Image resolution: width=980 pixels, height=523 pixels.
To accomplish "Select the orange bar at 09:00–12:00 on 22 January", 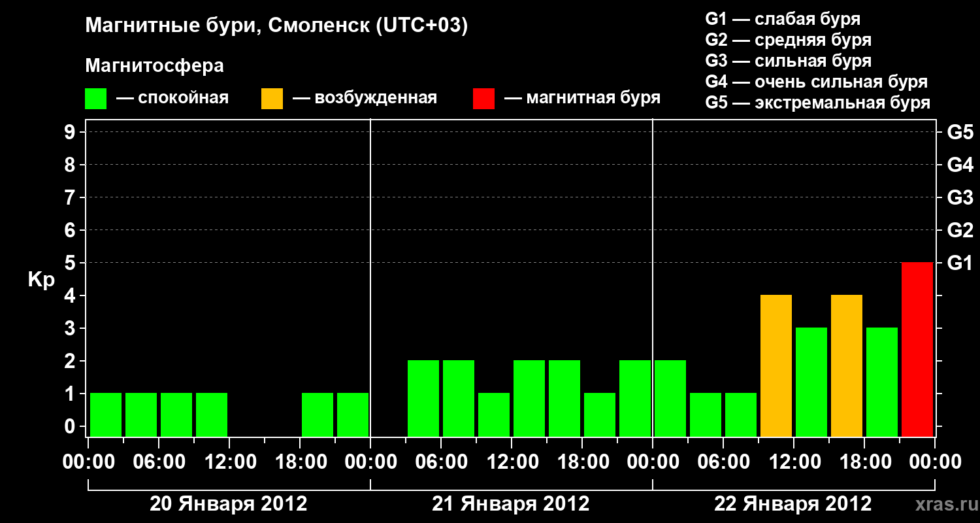I will pyautogui.click(x=776, y=365).
